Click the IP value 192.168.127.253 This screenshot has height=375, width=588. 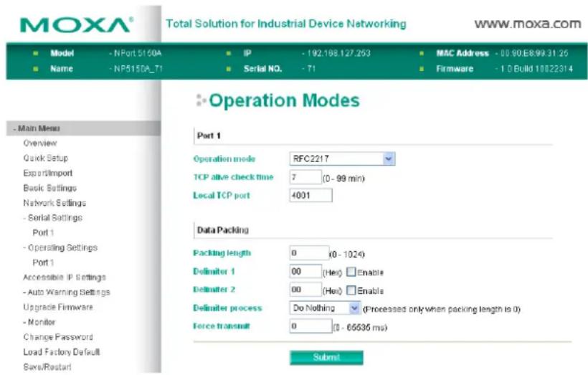(x=338, y=53)
